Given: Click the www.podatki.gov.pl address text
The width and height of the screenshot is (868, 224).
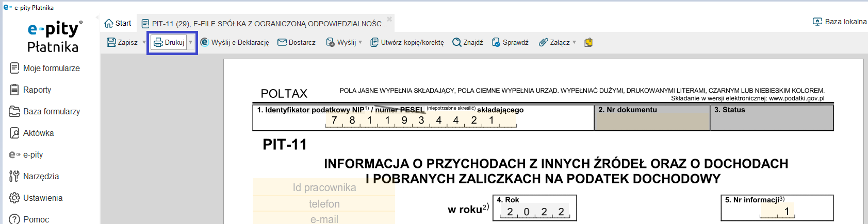Looking at the screenshot, I should (x=796, y=98).
